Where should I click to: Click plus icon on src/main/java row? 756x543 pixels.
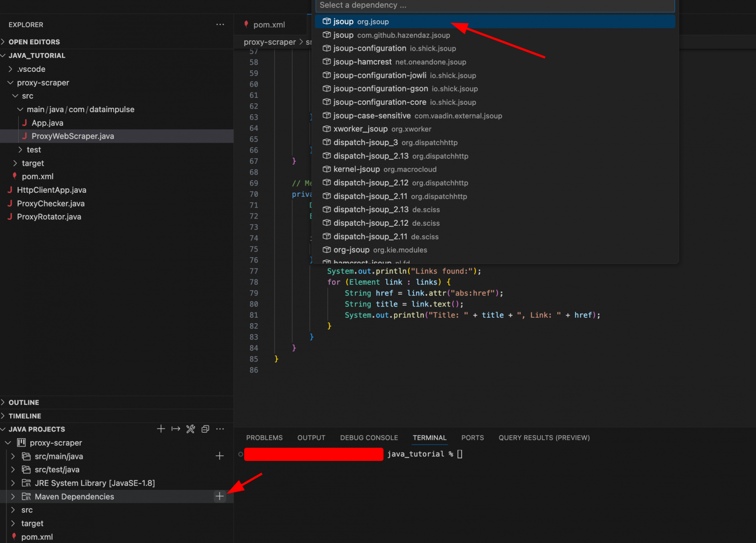220,456
